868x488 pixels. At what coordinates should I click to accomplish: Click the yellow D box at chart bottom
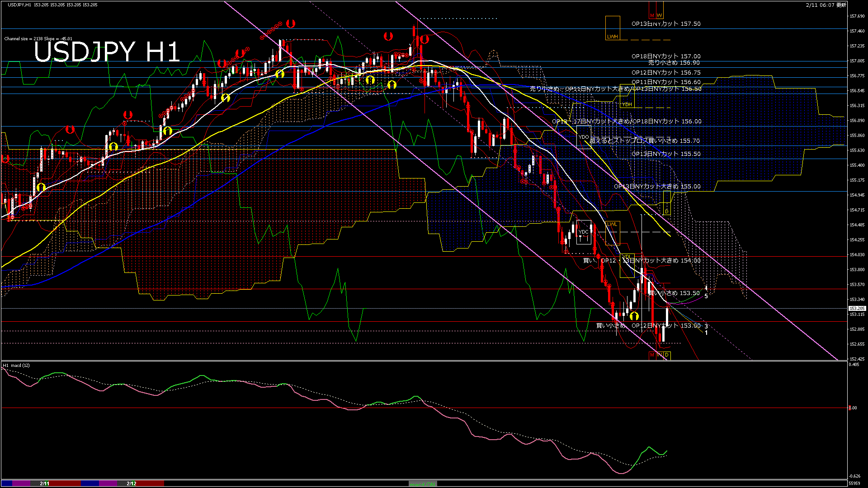666,355
